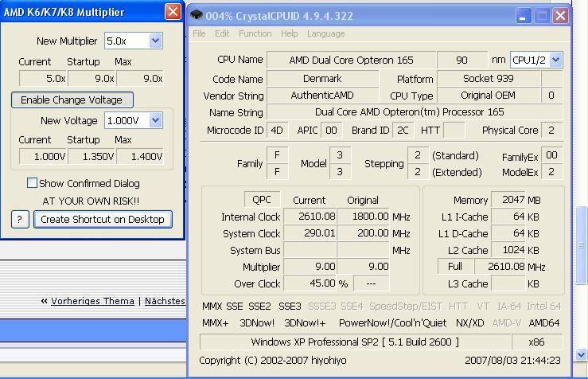Minimize the CrystalCPUID window
Image resolution: width=588 pixels, height=379 pixels.
click(x=523, y=16)
